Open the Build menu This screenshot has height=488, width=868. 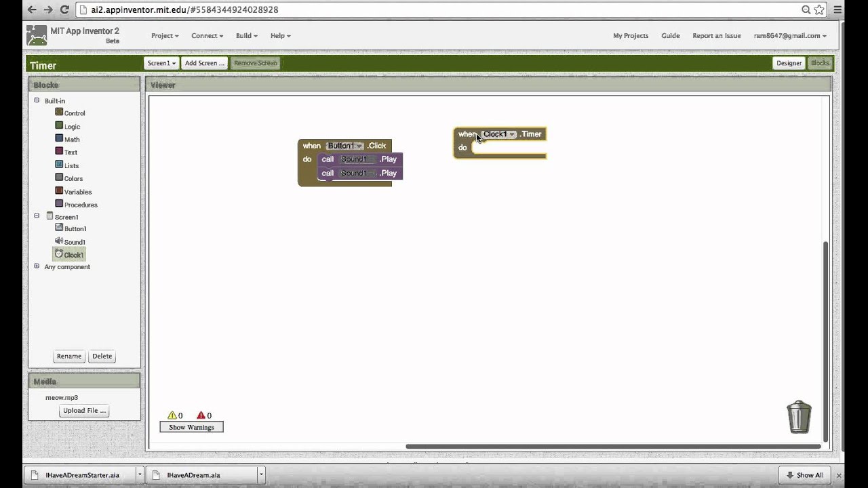246,35
